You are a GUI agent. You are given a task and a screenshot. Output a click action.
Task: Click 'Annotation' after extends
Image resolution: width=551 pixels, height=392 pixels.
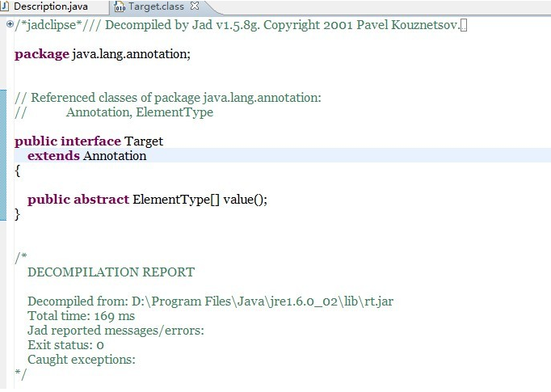coord(115,156)
